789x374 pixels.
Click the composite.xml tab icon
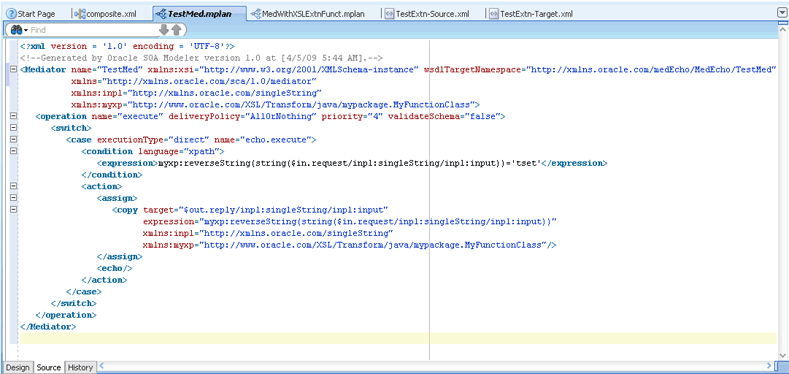click(80, 14)
